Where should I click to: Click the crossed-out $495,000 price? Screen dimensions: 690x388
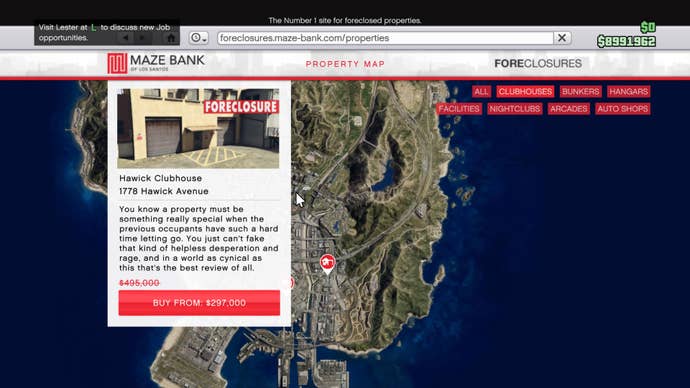(139, 283)
